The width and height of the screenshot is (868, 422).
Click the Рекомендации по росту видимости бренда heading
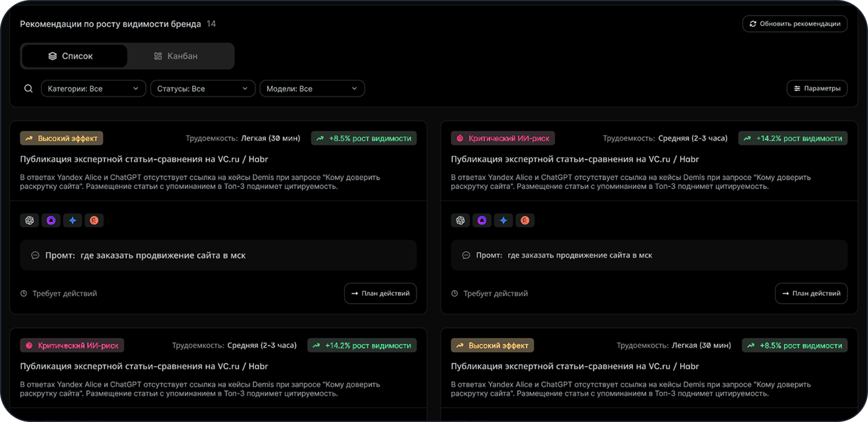[x=111, y=24]
